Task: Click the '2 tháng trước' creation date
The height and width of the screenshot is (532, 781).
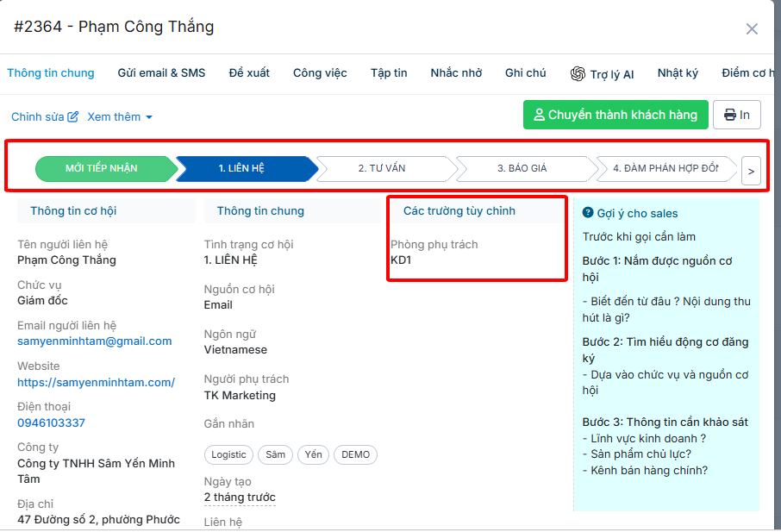Action: click(x=240, y=498)
